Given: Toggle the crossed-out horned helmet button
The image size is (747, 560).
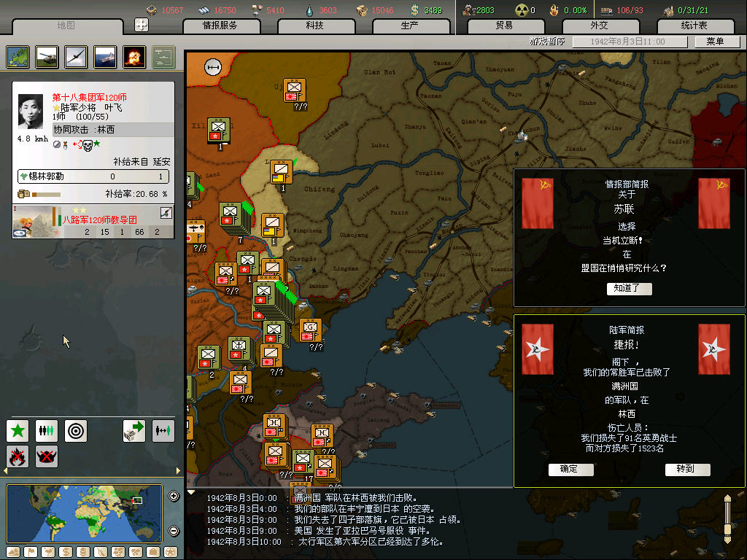Looking at the screenshot, I should 47,456.
